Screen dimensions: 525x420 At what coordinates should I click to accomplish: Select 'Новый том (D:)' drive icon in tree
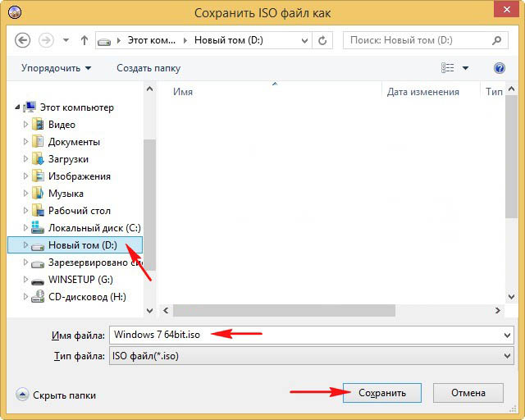coord(38,247)
